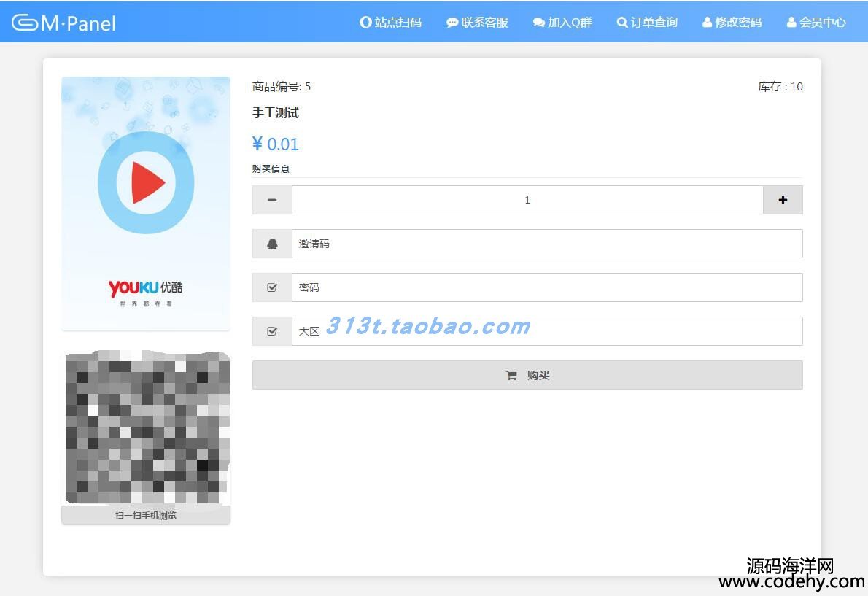Open 联系客服 chat link
Image resolution: width=868 pixels, height=596 pixels.
477,23
